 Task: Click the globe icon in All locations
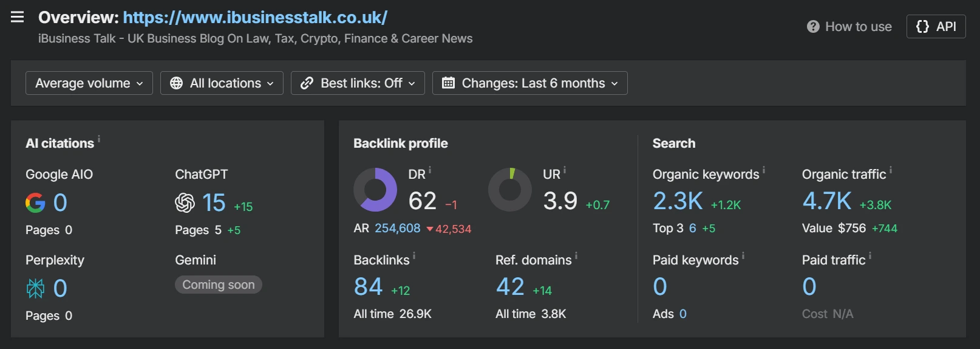(176, 83)
